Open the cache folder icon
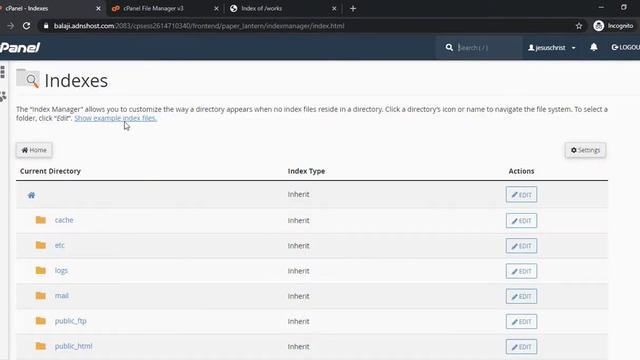The image size is (640, 360). (40, 220)
